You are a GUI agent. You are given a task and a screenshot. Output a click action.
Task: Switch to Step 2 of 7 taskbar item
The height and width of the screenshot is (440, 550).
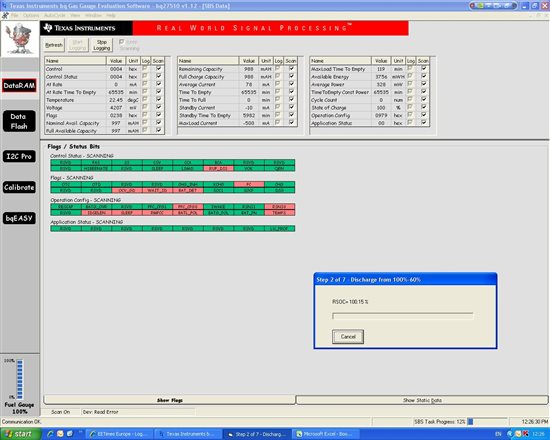[257, 434]
